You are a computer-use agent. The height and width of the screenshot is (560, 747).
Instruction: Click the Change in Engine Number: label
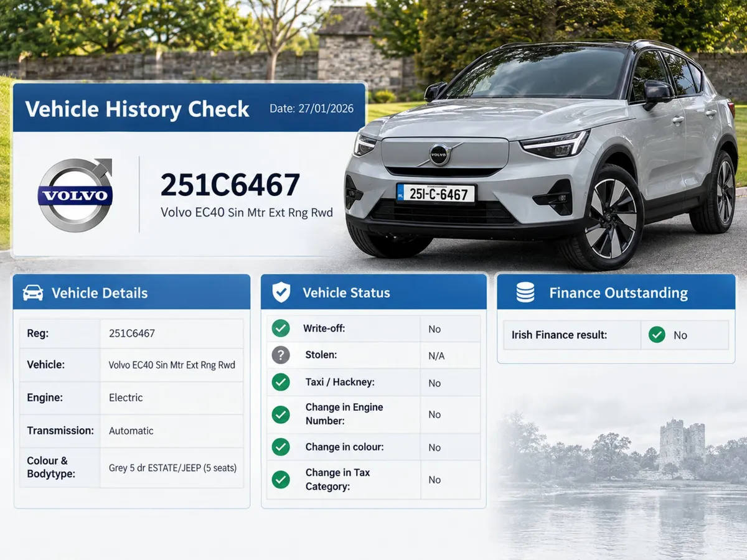[x=344, y=414]
